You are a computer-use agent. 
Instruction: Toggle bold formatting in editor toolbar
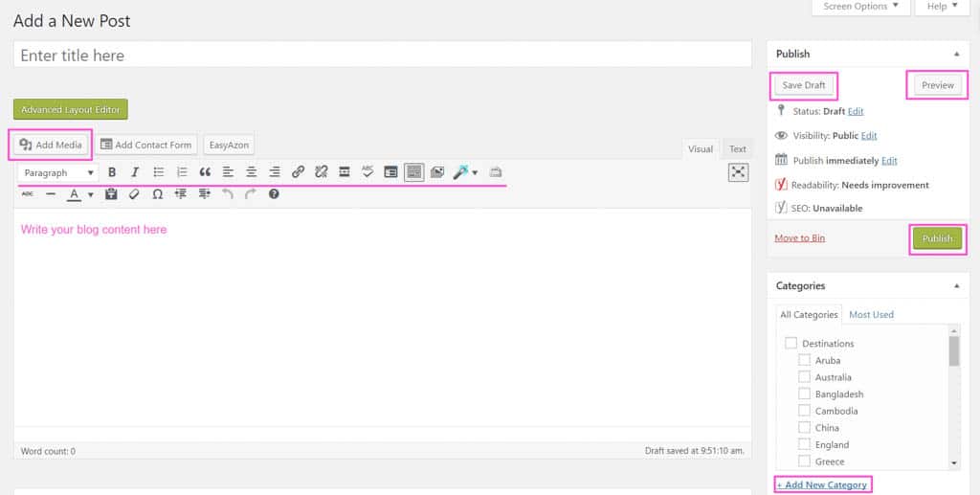pyautogui.click(x=112, y=172)
